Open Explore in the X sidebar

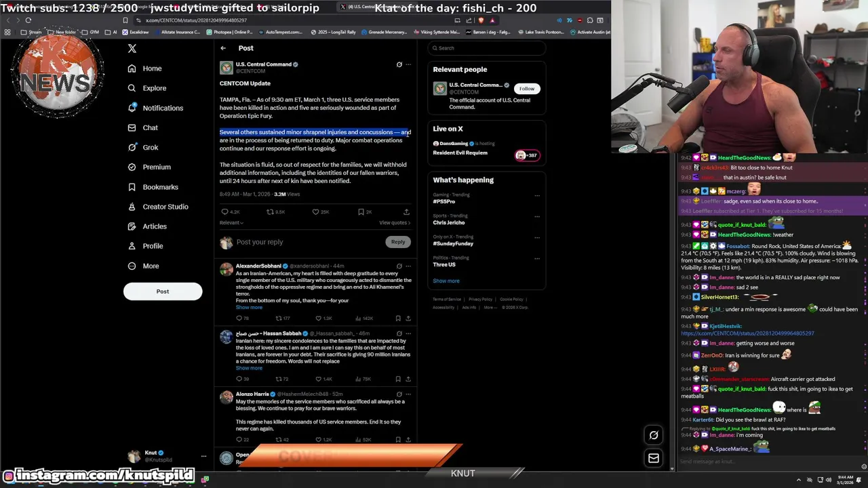146,88
